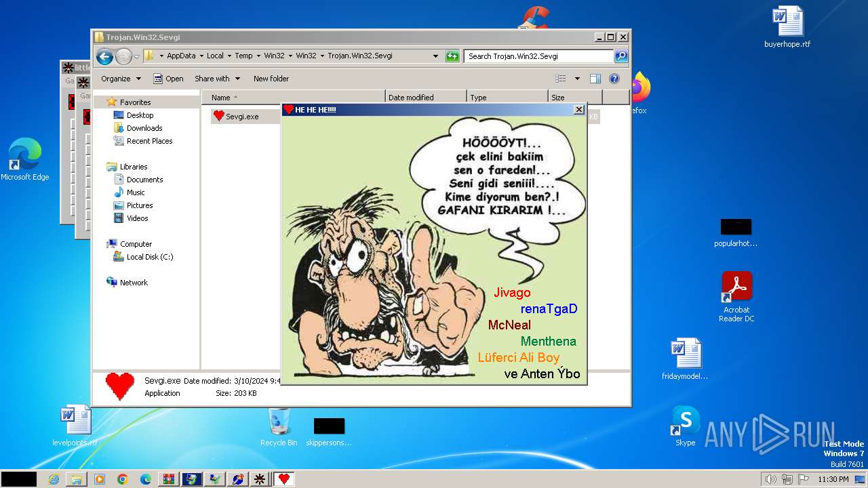Open Microsoft Edge from the taskbar
The width and height of the screenshot is (868, 488).
tap(146, 479)
